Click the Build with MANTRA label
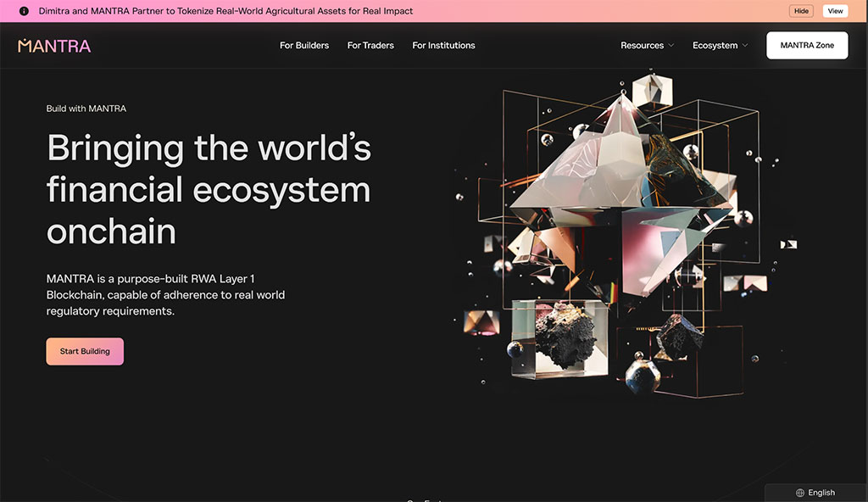This screenshot has height=502, width=868. (86, 109)
